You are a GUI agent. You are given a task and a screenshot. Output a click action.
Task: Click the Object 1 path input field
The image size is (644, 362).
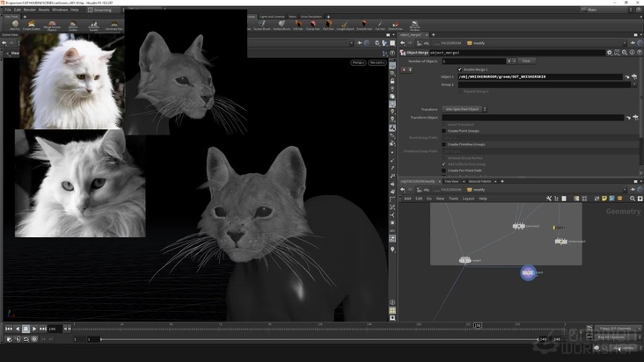click(x=539, y=76)
